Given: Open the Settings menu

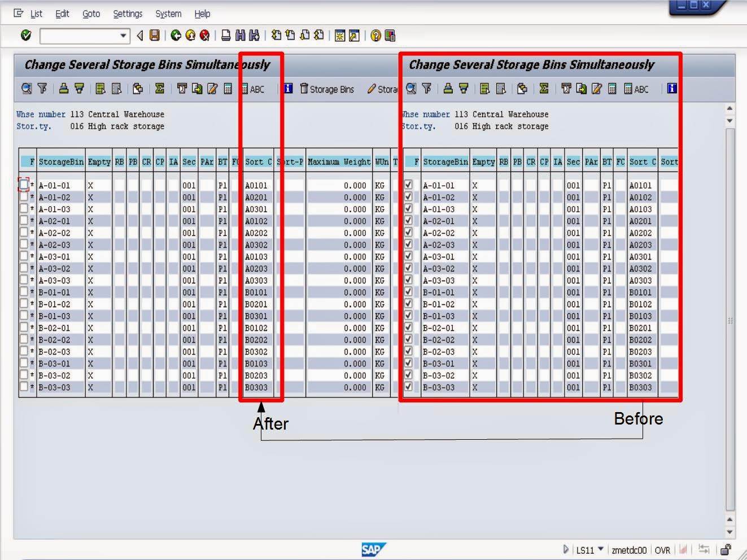Looking at the screenshot, I should click(x=128, y=14).
